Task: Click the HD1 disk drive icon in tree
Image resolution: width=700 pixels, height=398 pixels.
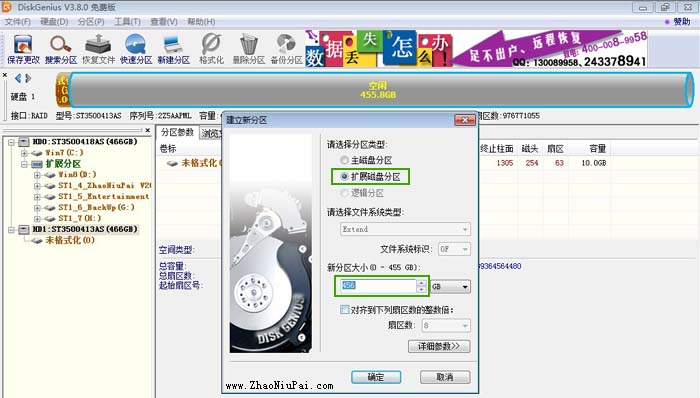Action: [x=24, y=229]
